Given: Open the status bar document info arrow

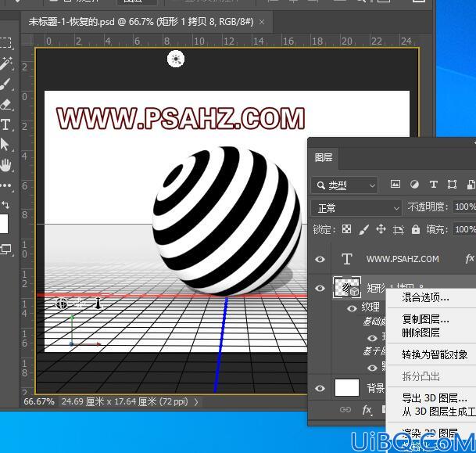Looking at the screenshot, I should point(196,402).
